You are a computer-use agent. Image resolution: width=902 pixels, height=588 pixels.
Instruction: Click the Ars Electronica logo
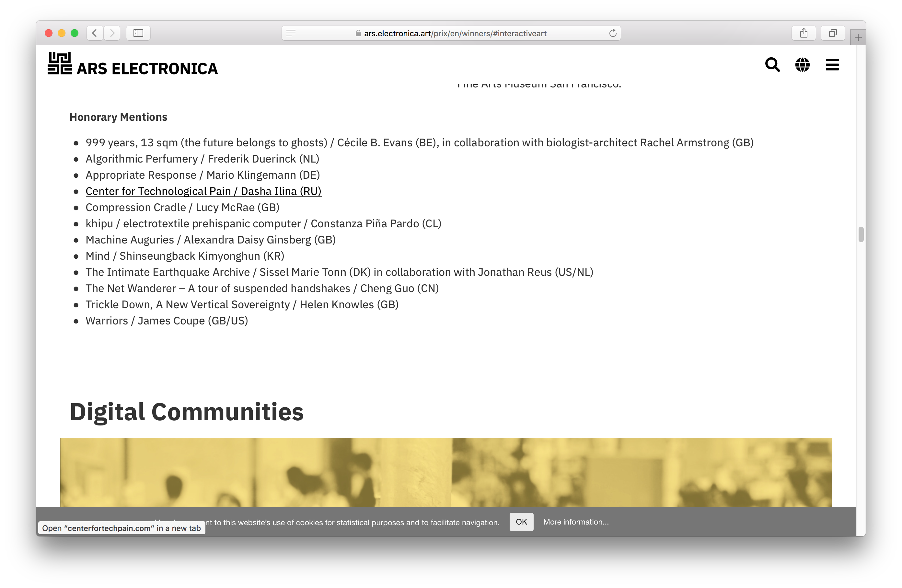point(133,63)
